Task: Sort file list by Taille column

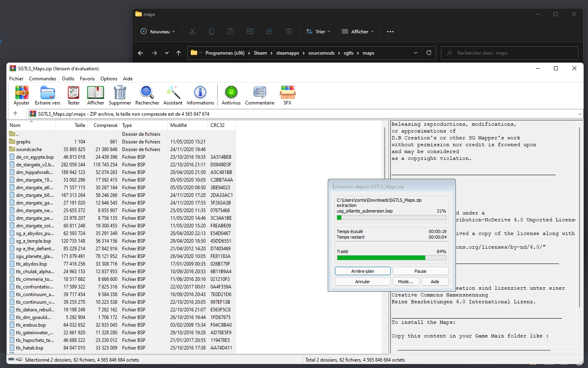Action: [x=71, y=125]
